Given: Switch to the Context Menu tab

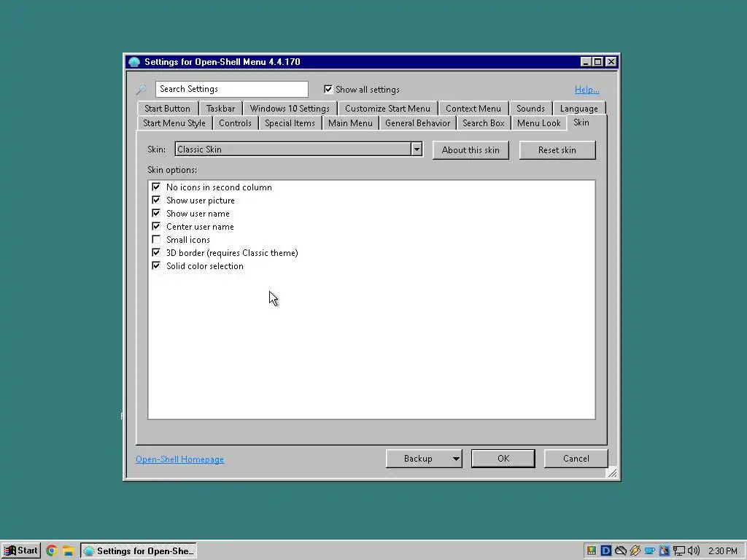Looking at the screenshot, I should [473, 109].
